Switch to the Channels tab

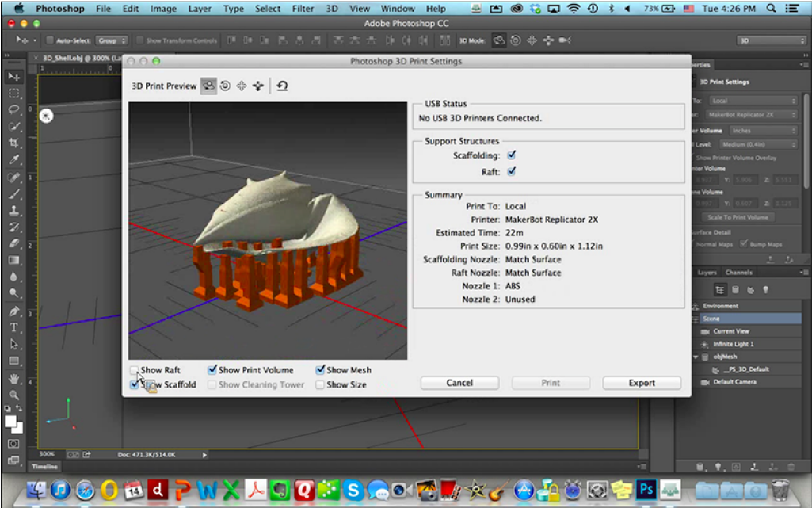(738, 273)
